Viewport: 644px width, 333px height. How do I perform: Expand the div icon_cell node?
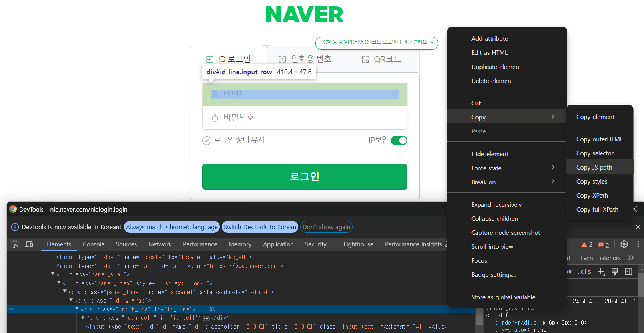tap(83, 317)
